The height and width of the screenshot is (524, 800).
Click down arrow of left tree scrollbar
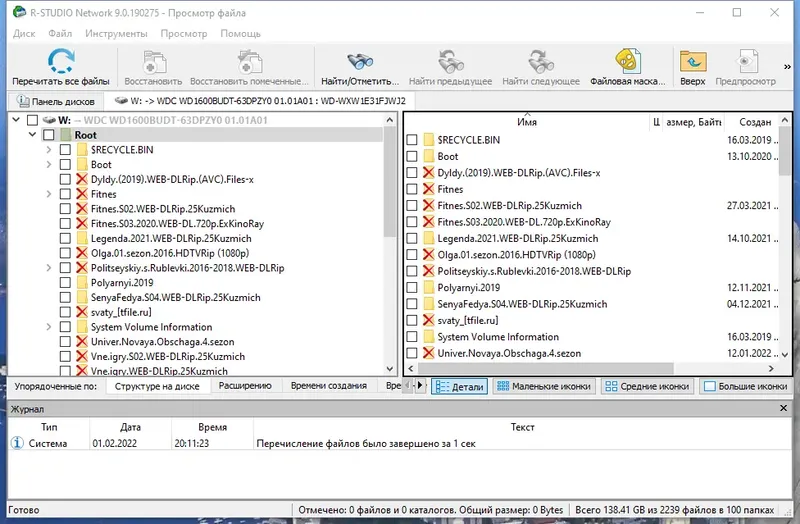tap(390, 368)
